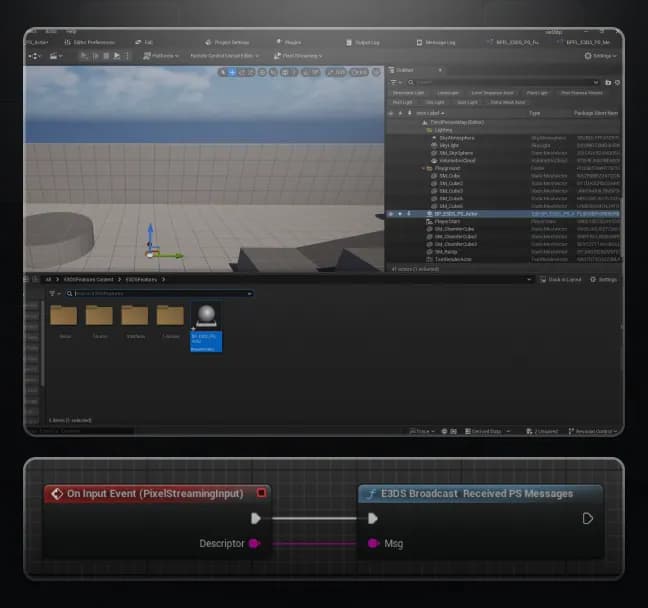Toggle scale snap in viewport toolbar
The image size is (648, 608).
click(x=336, y=73)
